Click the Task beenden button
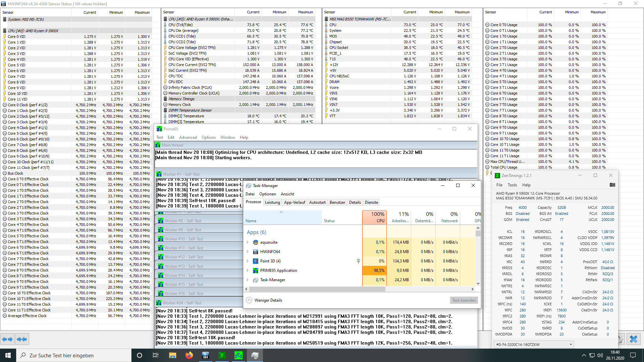 tap(464, 300)
